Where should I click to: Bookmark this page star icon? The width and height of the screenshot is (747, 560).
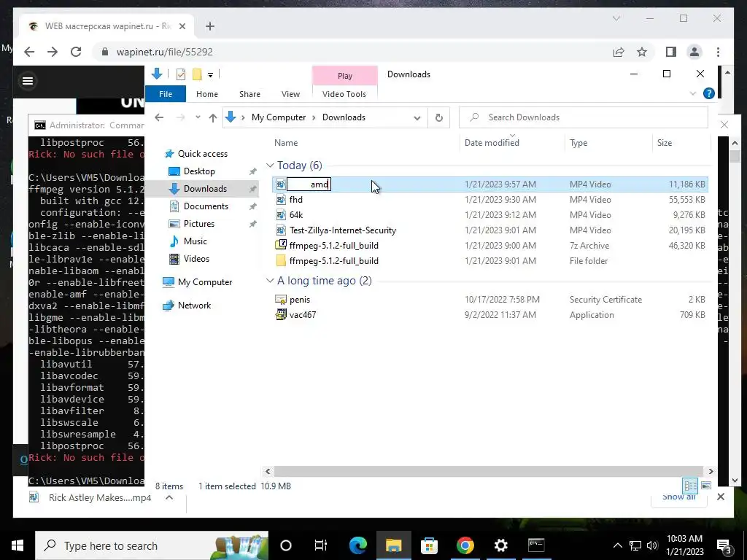tap(642, 52)
